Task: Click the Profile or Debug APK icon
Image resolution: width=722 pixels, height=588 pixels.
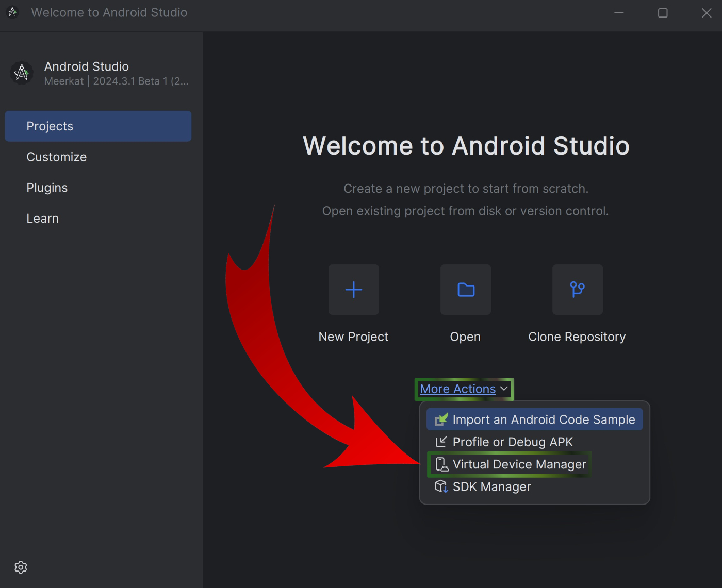Action: (x=441, y=442)
